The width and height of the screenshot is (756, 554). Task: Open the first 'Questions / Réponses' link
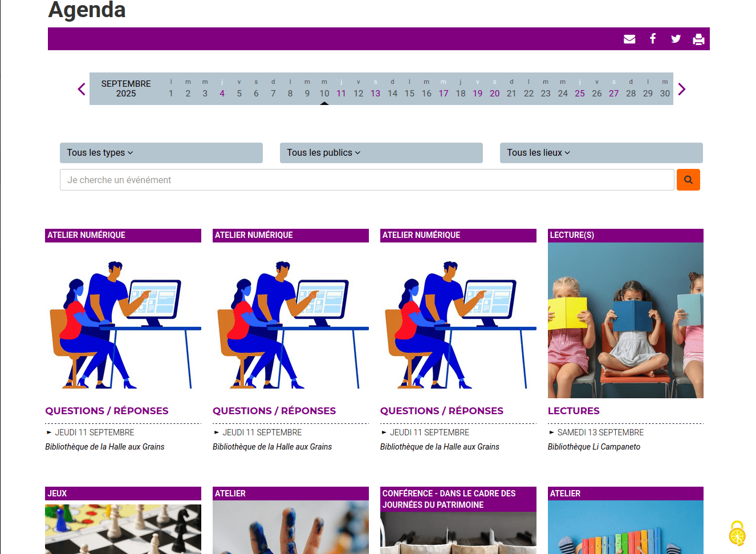107,411
